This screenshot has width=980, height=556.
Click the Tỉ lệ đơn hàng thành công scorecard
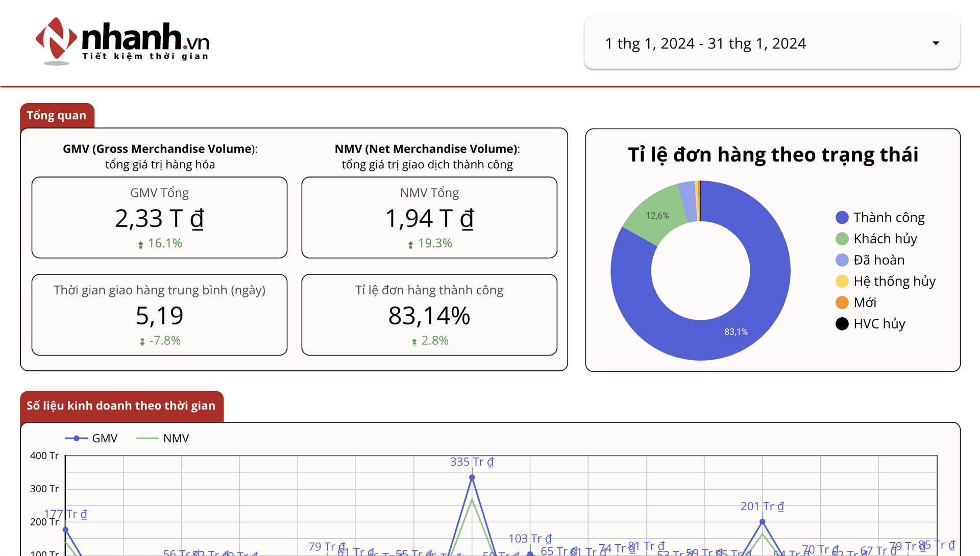(429, 315)
